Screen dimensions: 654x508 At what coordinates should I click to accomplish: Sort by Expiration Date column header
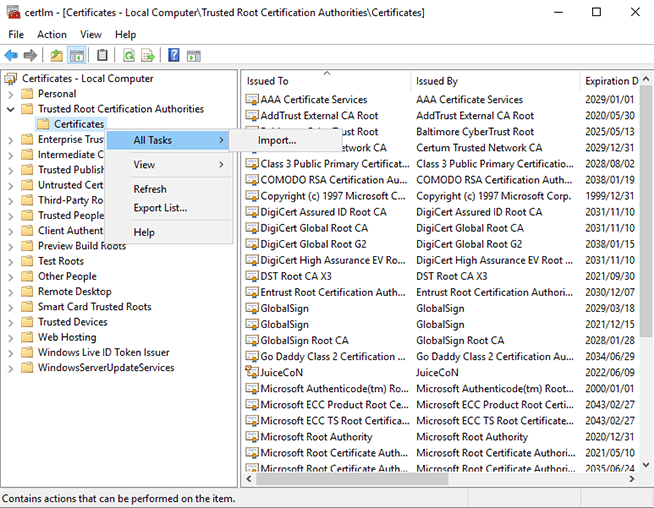pos(610,80)
